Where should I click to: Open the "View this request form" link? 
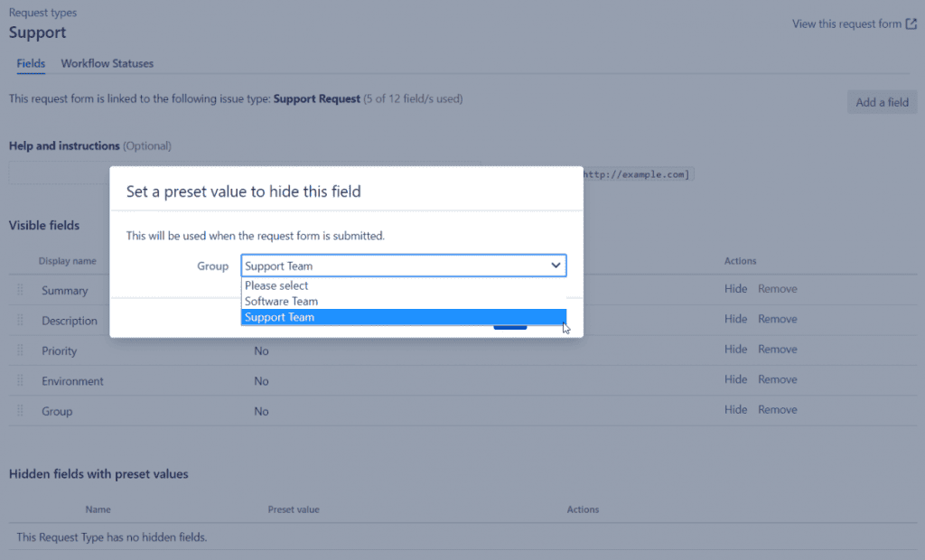(x=846, y=24)
